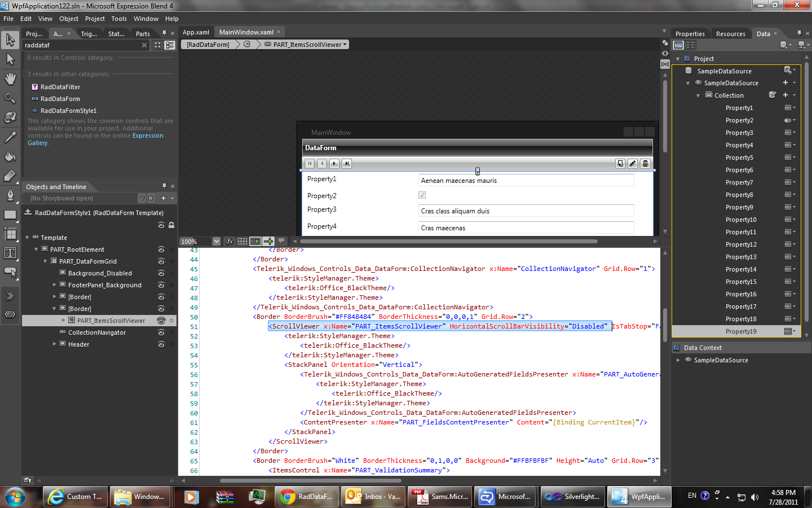Collapse the PART_RootElement node
Viewport: 812px width, 508px height.
click(36, 249)
